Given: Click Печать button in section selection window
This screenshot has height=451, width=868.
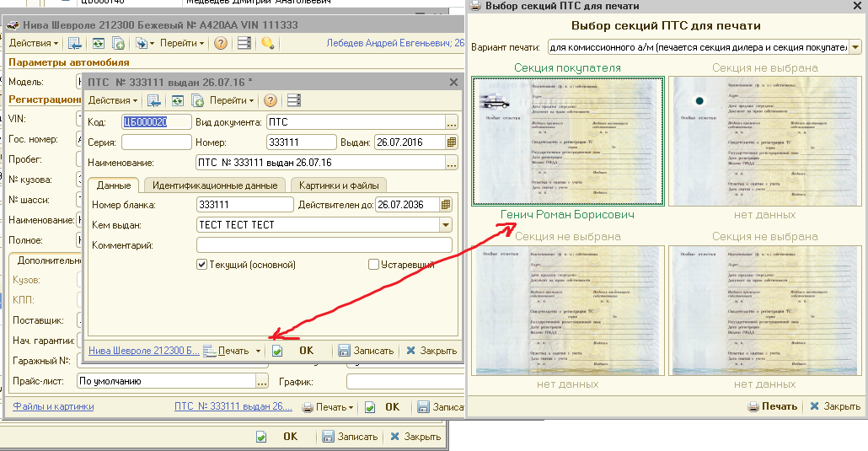Looking at the screenshot, I should [x=772, y=406].
